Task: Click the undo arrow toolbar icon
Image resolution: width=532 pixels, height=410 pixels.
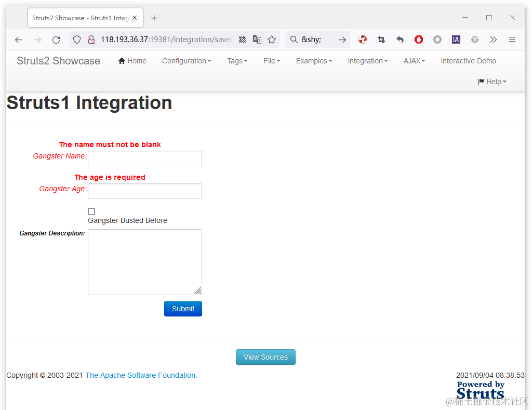Action: (x=400, y=39)
